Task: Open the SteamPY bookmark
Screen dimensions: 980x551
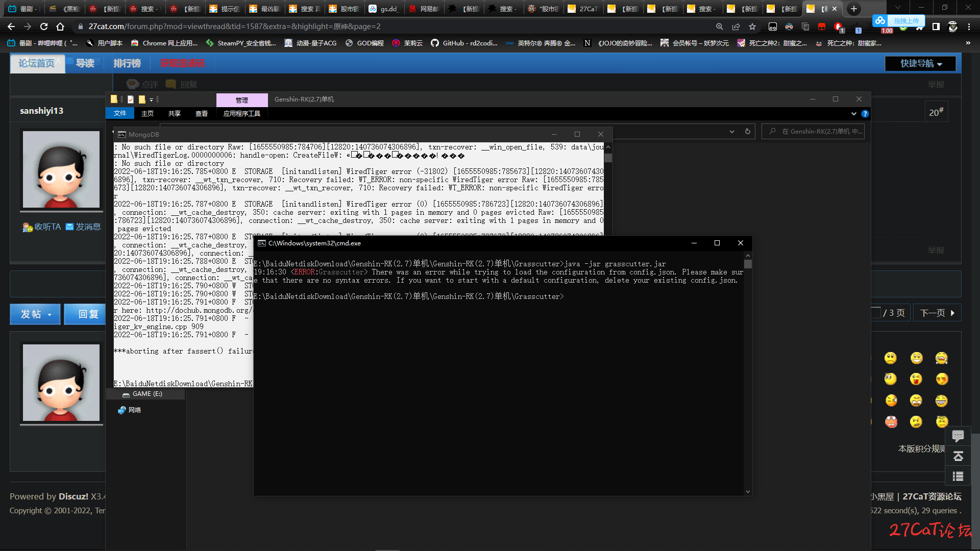Action: [240, 43]
